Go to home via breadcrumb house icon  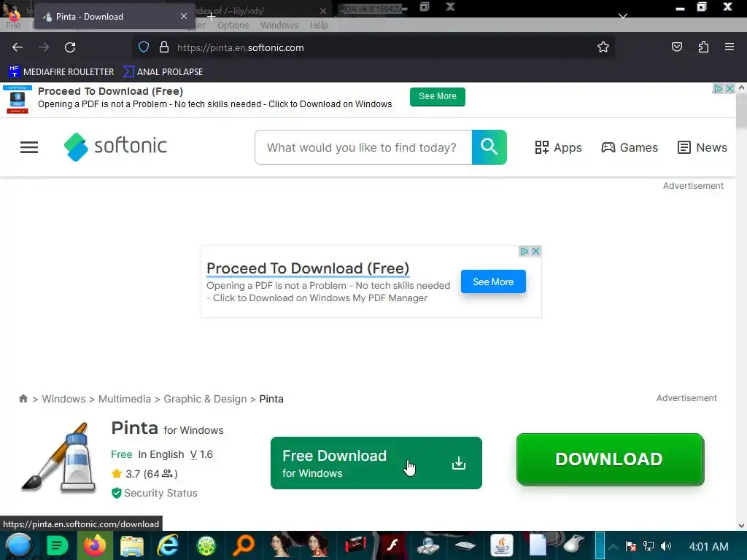pyautogui.click(x=23, y=399)
